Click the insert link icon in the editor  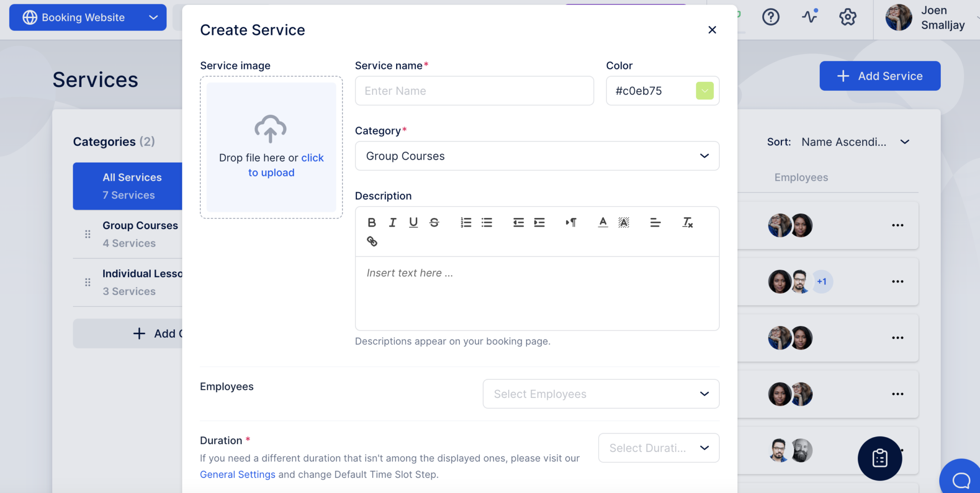pyautogui.click(x=372, y=241)
